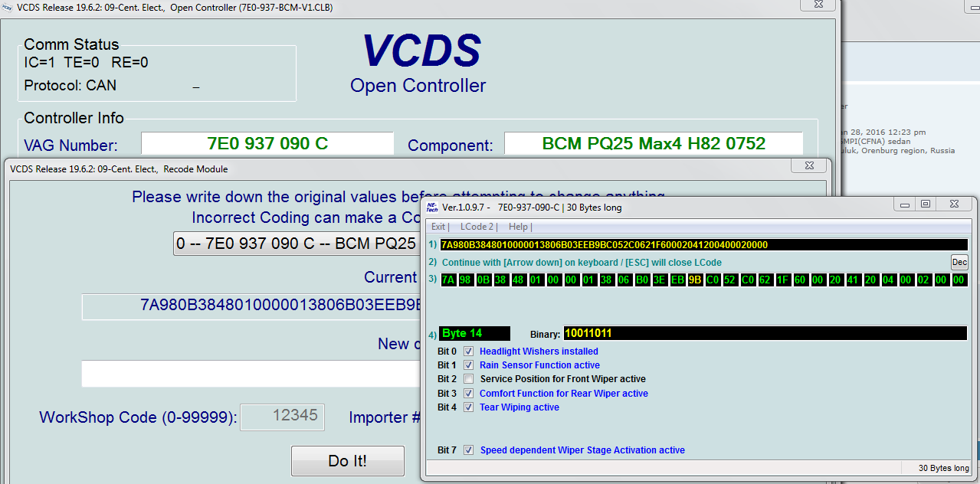Select byte cell 06
The image size is (980, 484).
624,280
